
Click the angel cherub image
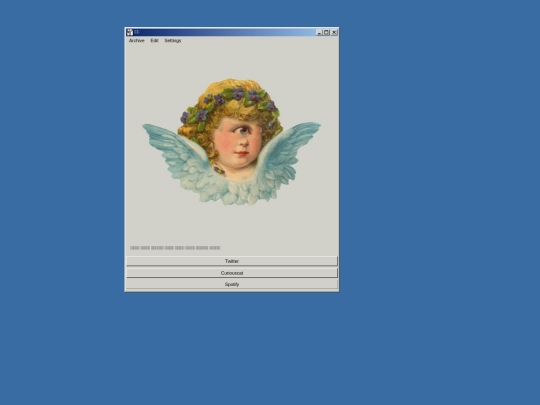[x=231, y=142]
